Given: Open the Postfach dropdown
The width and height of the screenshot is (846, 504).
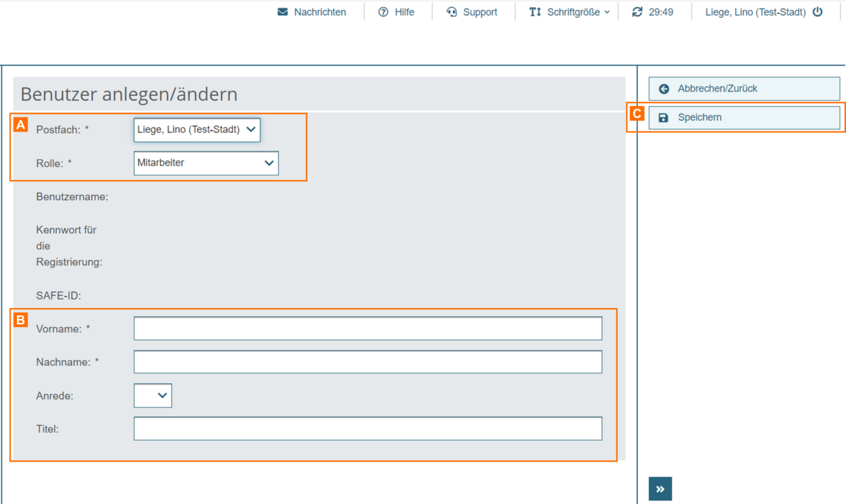Looking at the screenshot, I should click(x=197, y=130).
